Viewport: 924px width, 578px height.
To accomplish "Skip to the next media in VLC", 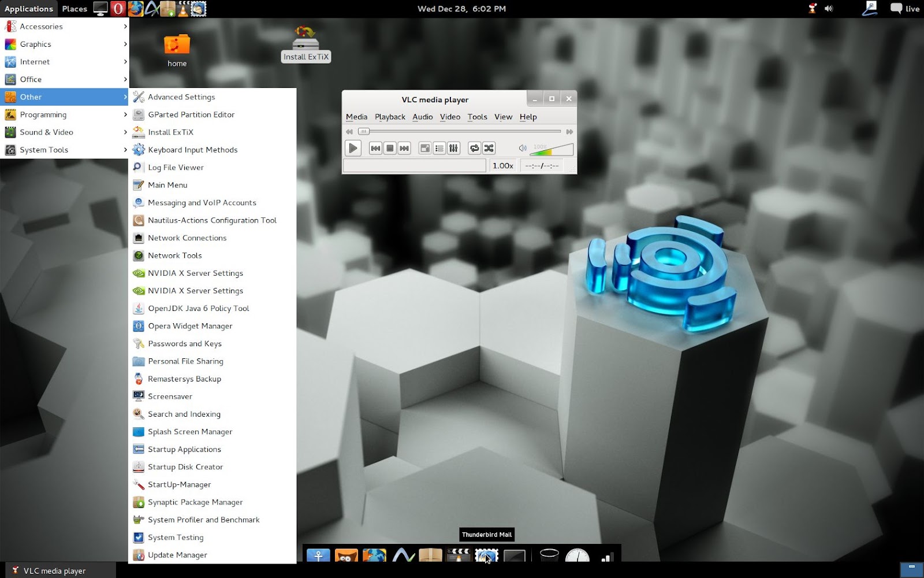I will click(404, 149).
